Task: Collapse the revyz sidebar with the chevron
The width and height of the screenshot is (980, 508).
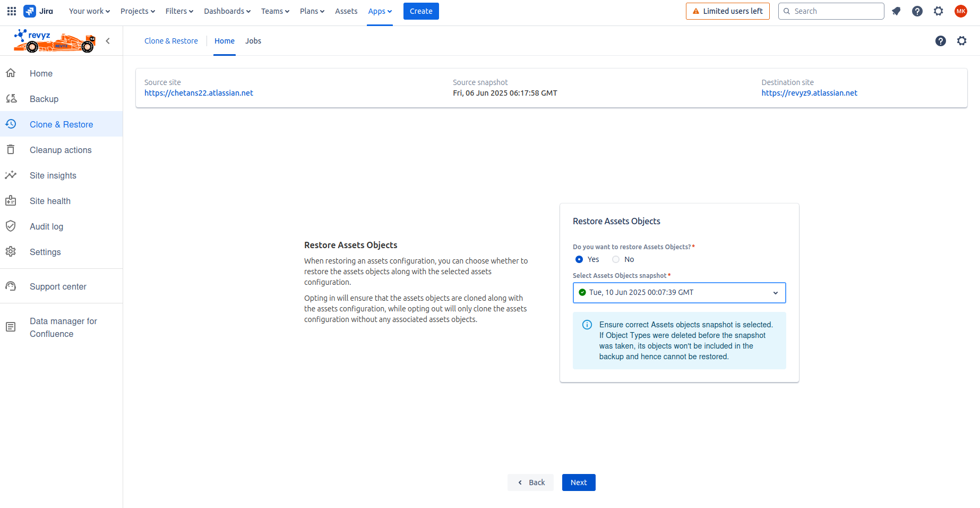Action: (108, 41)
